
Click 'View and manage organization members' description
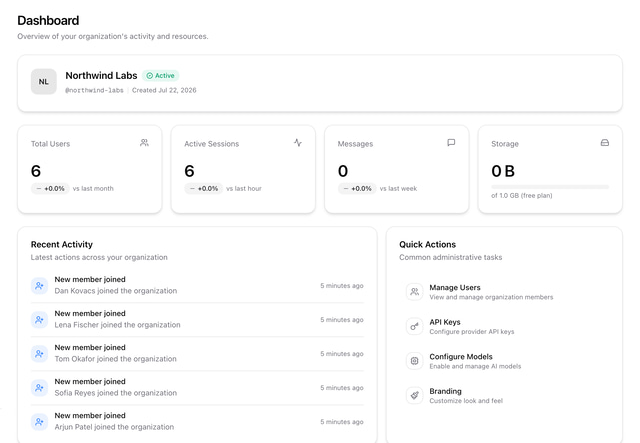coord(491,297)
